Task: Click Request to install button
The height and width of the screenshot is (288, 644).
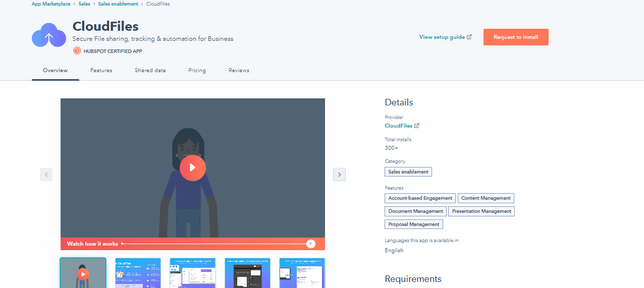Action: (516, 37)
